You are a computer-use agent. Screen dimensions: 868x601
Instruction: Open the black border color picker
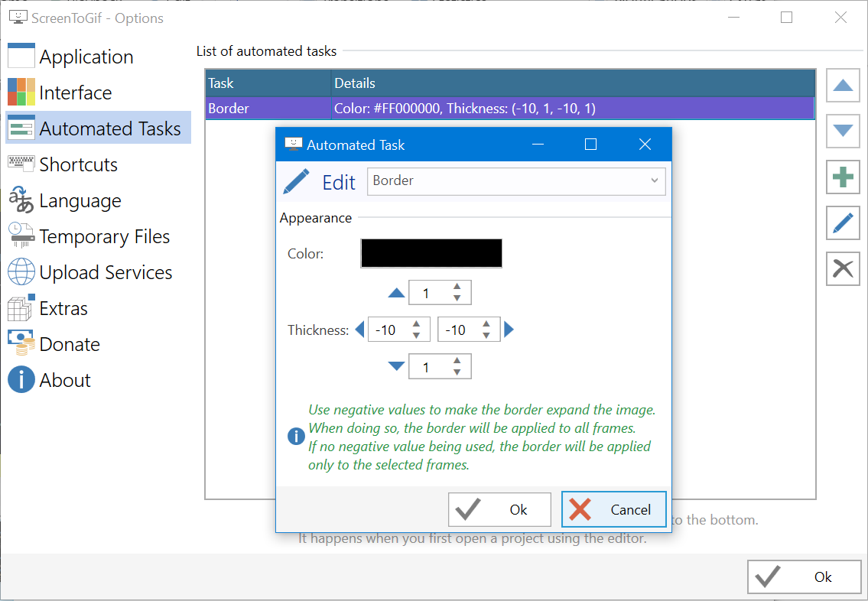tap(431, 253)
